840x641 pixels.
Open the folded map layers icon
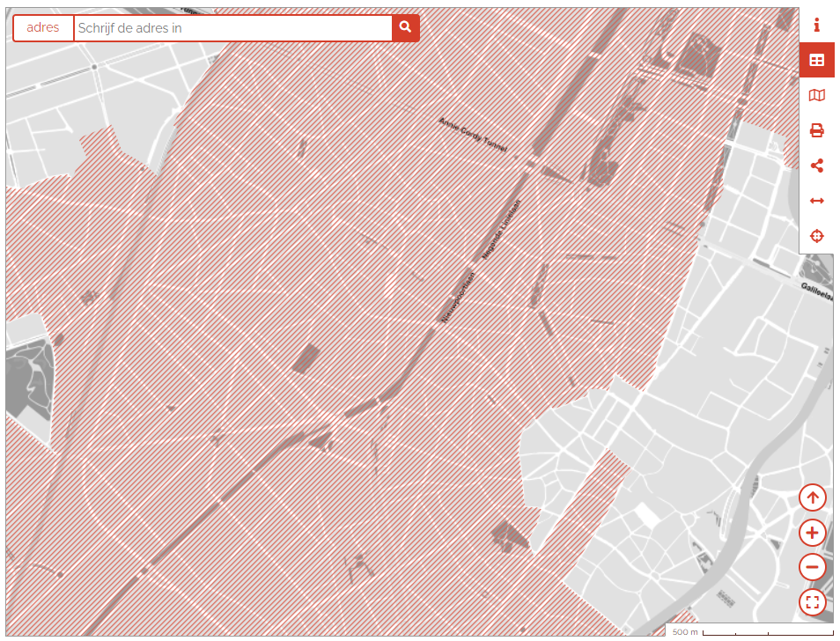click(816, 95)
